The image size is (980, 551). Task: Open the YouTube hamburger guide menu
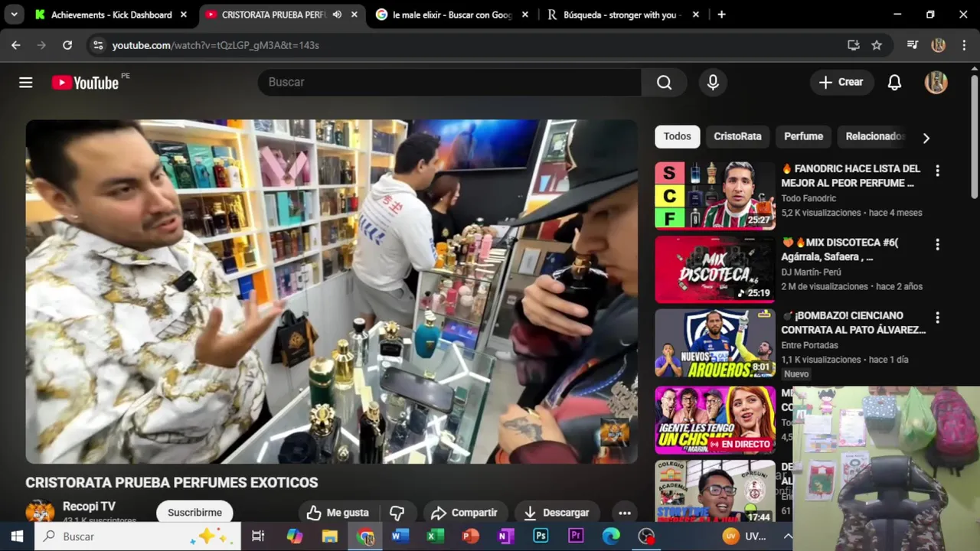point(26,82)
